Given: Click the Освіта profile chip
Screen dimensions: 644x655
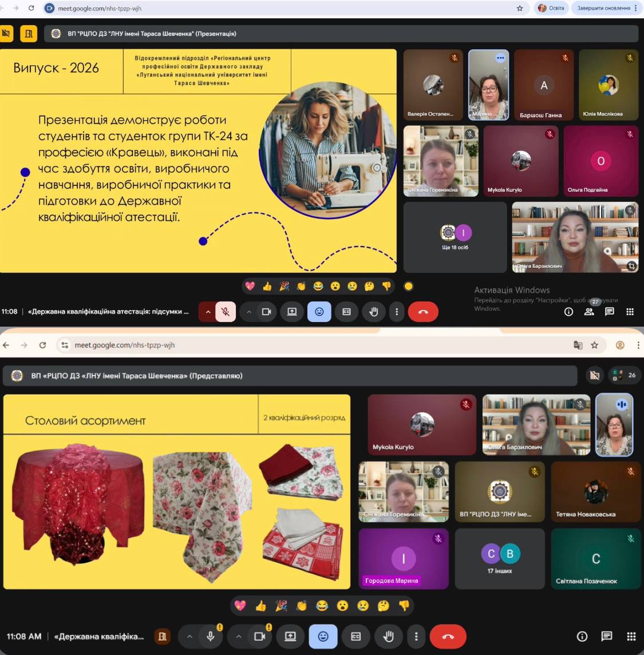Looking at the screenshot, I should click(x=551, y=8).
